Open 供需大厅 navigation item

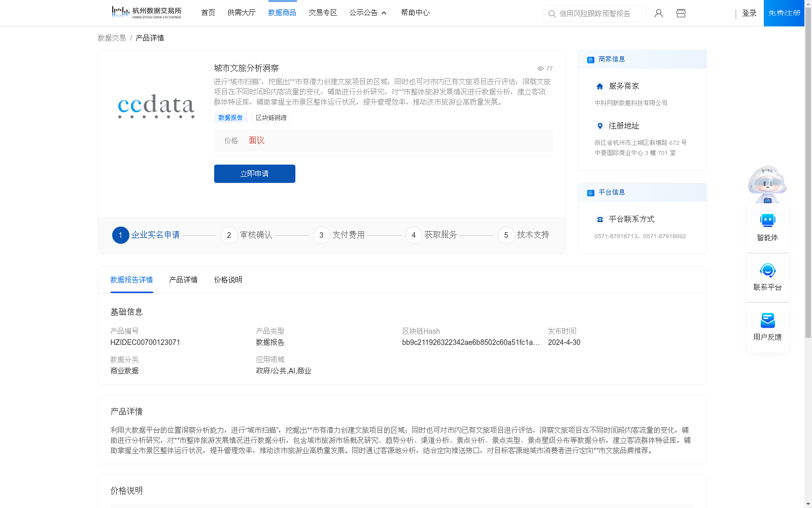(x=242, y=13)
